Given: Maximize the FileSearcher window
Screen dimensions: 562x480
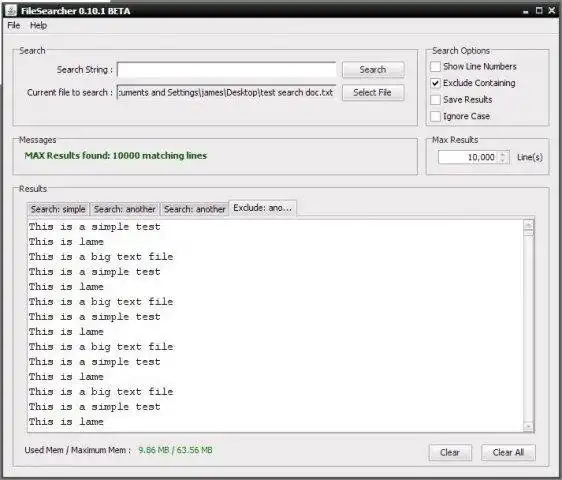Looking at the screenshot, I should 539,11.
